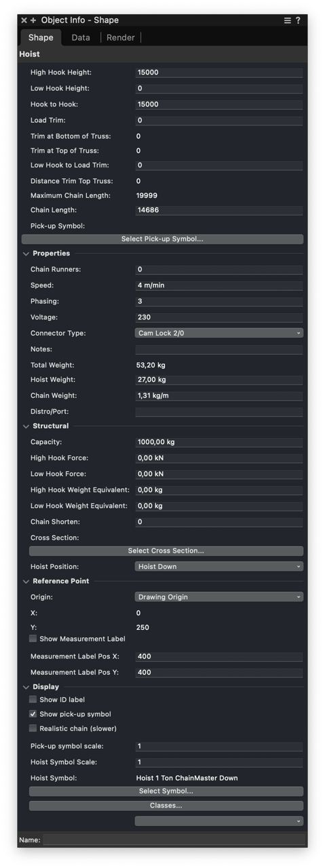Collapse the Structural section chevron

point(26,427)
